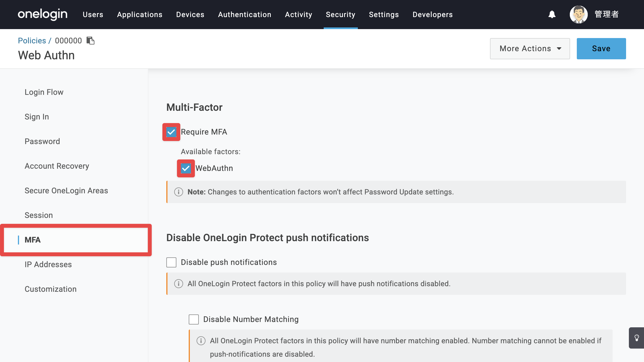This screenshot has height=362, width=644.
Task: Toggle the WebAuthn factor checkbox
Action: [x=186, y=168]
